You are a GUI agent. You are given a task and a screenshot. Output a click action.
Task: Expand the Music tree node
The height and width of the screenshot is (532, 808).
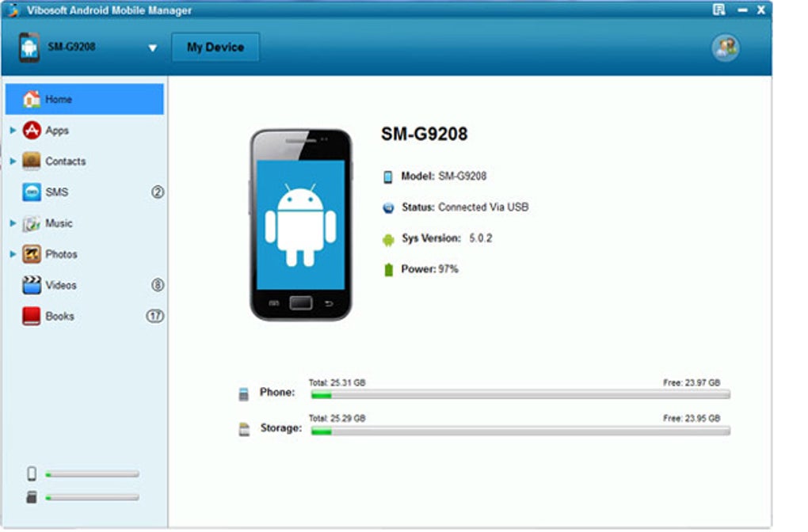(13, 223)
